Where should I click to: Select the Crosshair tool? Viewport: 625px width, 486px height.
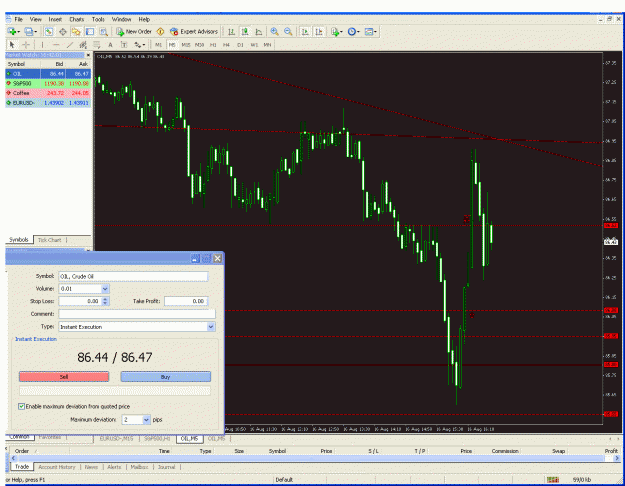(26, 45)
